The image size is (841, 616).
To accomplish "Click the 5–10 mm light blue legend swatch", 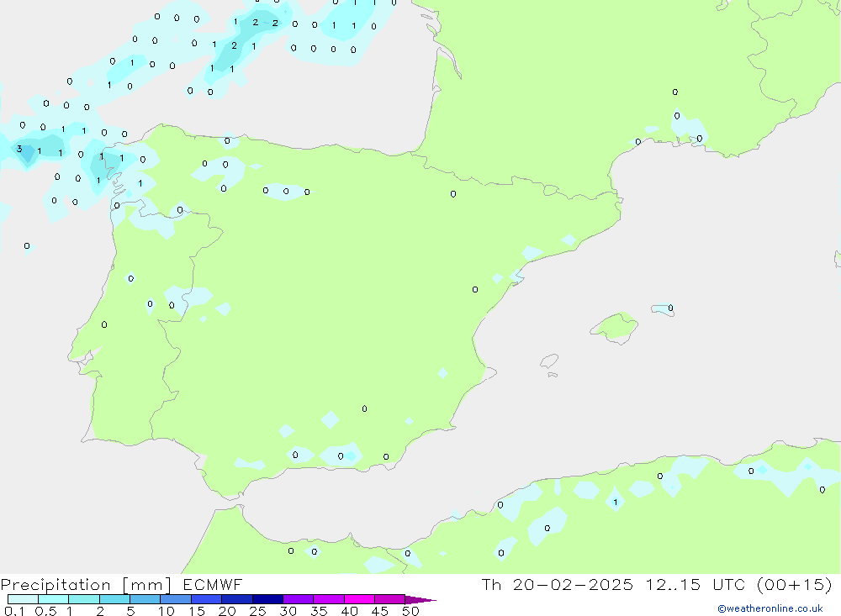I will point(145,599).
